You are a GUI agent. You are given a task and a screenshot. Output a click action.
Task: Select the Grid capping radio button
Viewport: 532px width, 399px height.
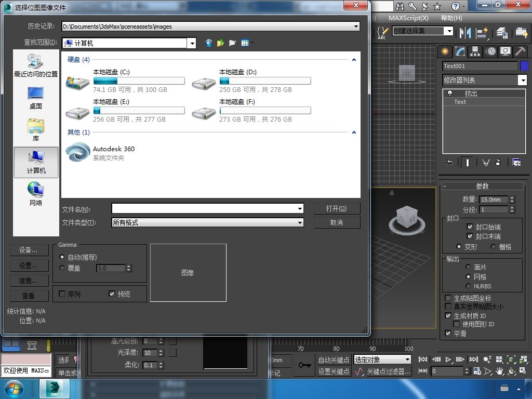pos(493,247)
